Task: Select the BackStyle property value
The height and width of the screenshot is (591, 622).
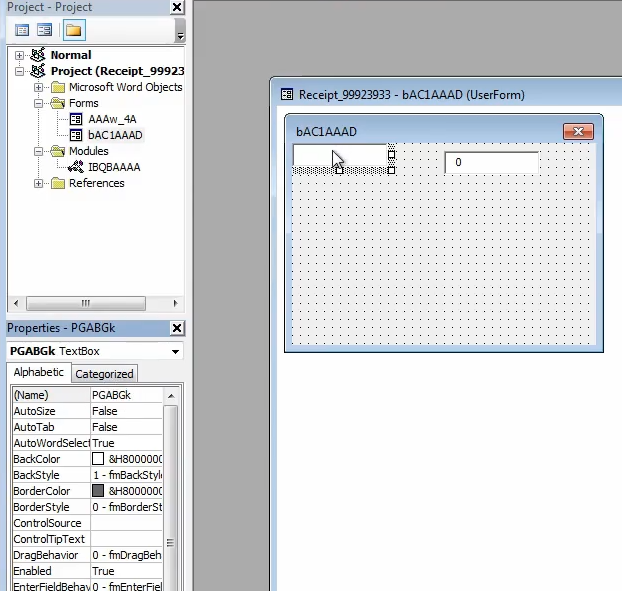Action: point(127,475)
